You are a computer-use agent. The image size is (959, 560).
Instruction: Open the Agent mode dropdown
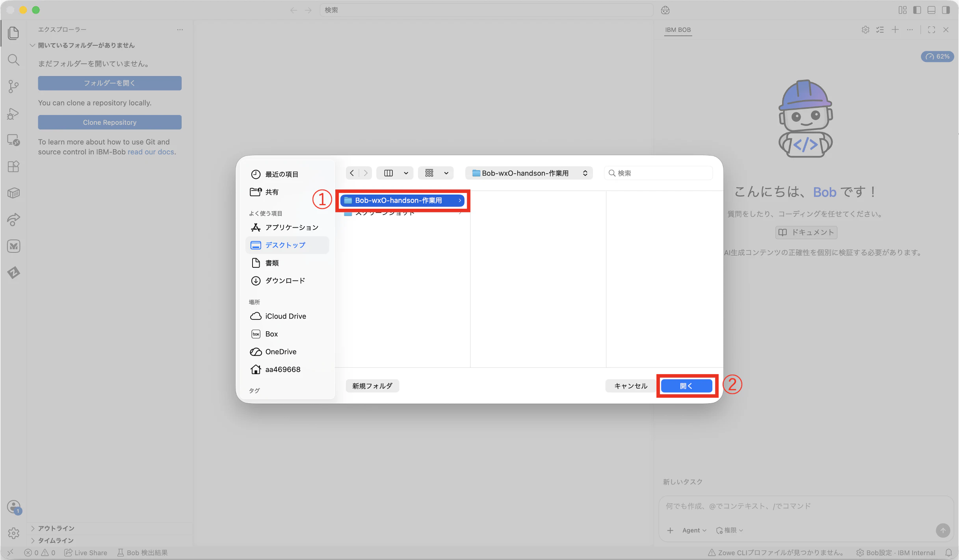[694, 530]
